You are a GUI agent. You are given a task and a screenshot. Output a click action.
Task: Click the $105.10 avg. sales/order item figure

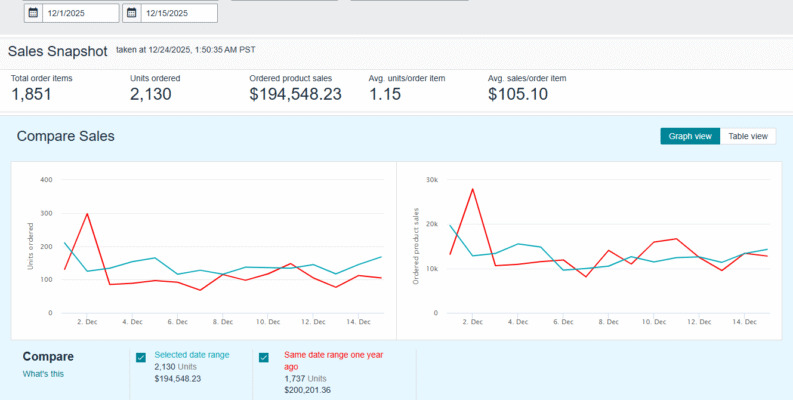(518, 95)
